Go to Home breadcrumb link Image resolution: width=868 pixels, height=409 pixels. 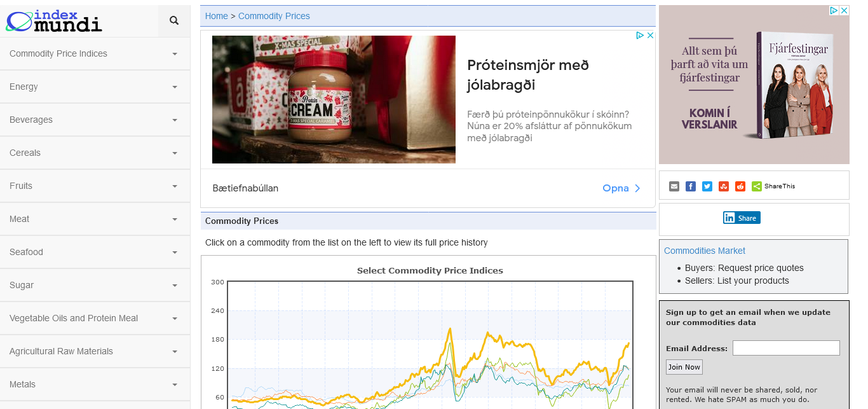(216, 16)
